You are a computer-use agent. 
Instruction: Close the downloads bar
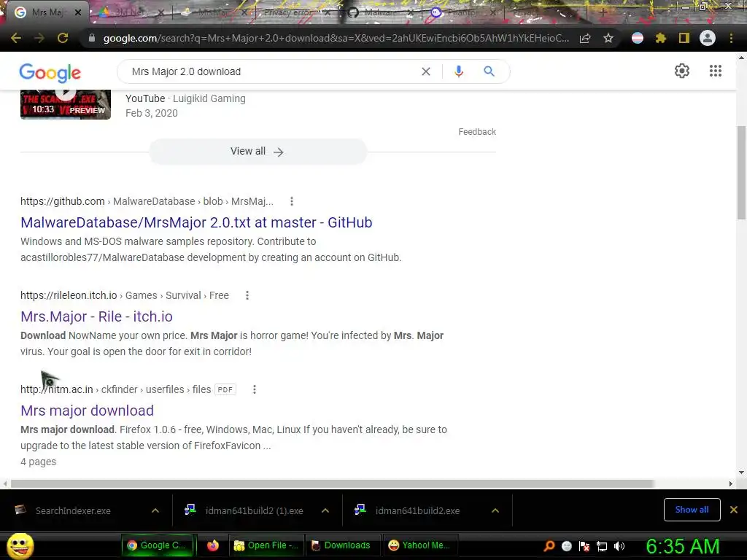click(x=734, y=510)
